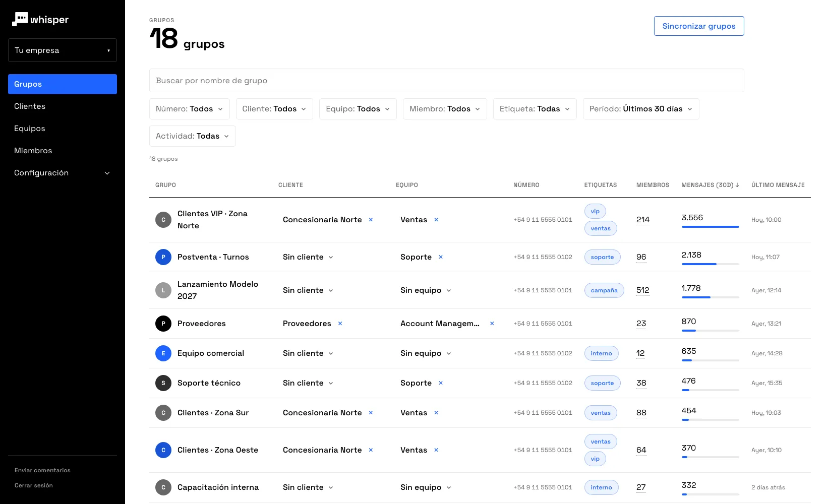This screenshot has width=827, height=504.
Task: Click the Whisper logo icon
Action: pyautogui.click(x=20, y=19)
